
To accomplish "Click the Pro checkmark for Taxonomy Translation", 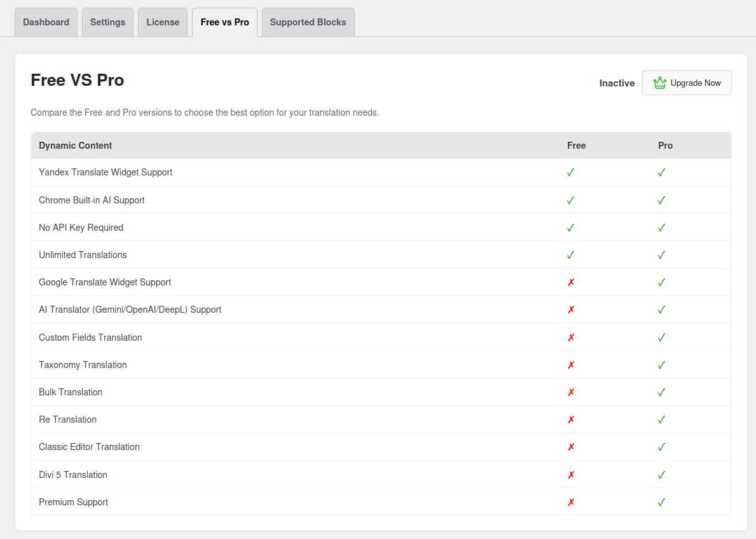I will point(661,365).
